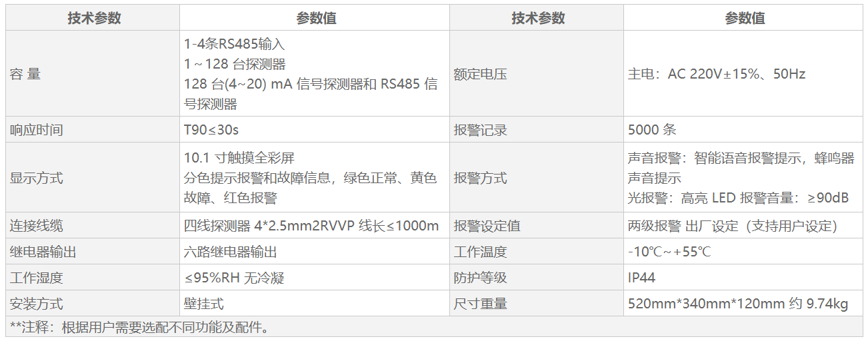This screenshot has width=868, height=343.
Task: Click the first 参数值 column header
Action: click(x=315, y=19)
